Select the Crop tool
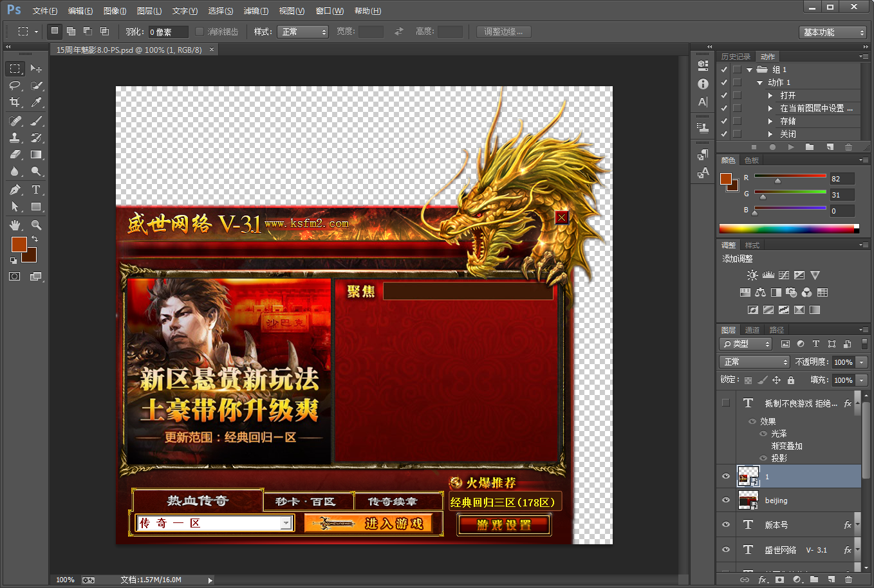 pos(15,102)
